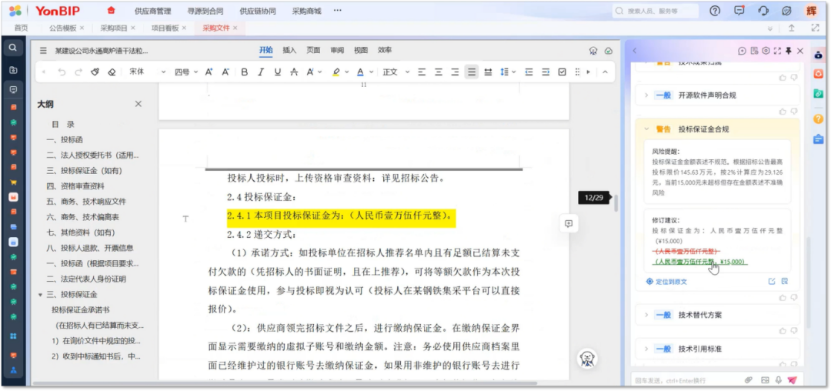
Task: Click the help question mark in header
Action: (x=715, y=11)
